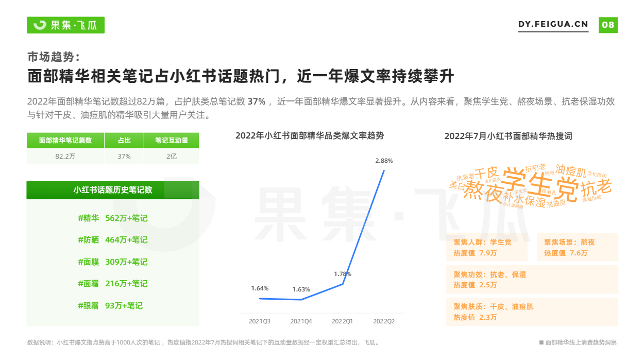Screen dimensions: 644x362
Task: Click the topic row #面膜 309万+笔记
Action: 113,262
